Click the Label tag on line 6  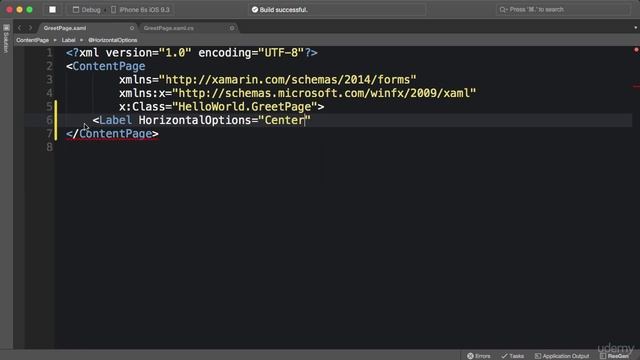click(x=112, y=120)
